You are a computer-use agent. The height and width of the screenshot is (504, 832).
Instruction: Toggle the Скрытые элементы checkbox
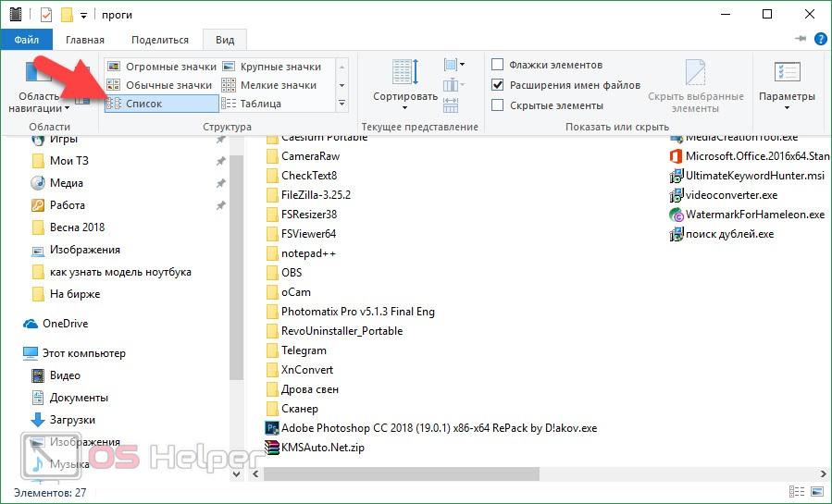498,105
